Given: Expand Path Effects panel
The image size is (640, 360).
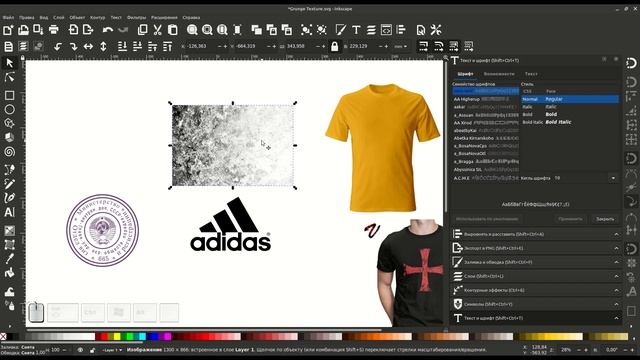Looking at the screenshot, I should click(x=536, y=290).
